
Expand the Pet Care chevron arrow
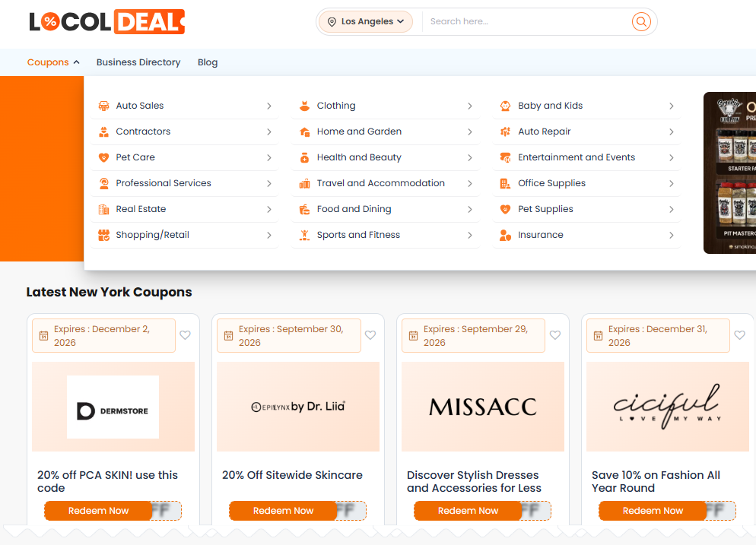tap(269, 157)
